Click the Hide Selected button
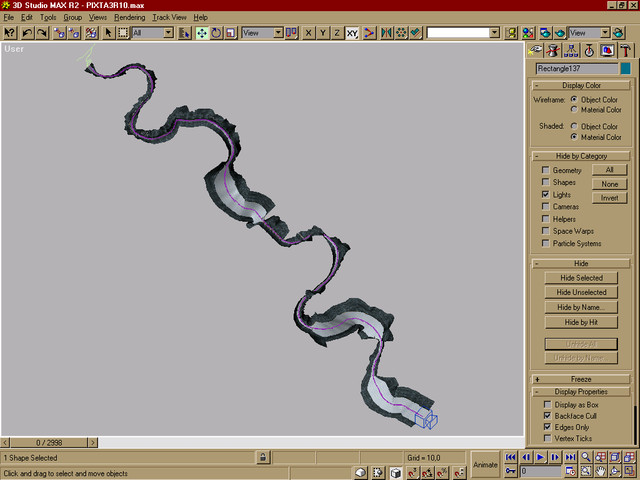The width and height of the screenshot is (640, 480). click(x=581, y=278)
